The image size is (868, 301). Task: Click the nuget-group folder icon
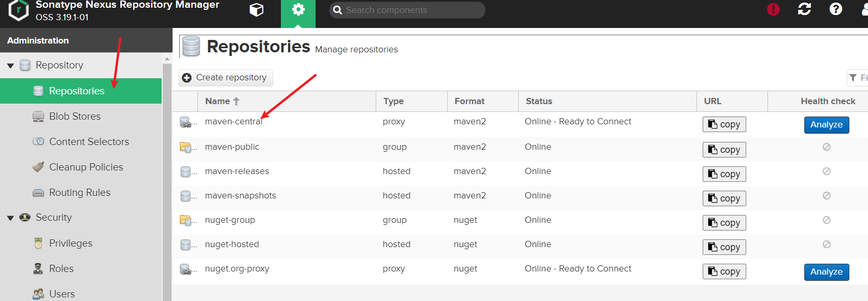[186, 220]
